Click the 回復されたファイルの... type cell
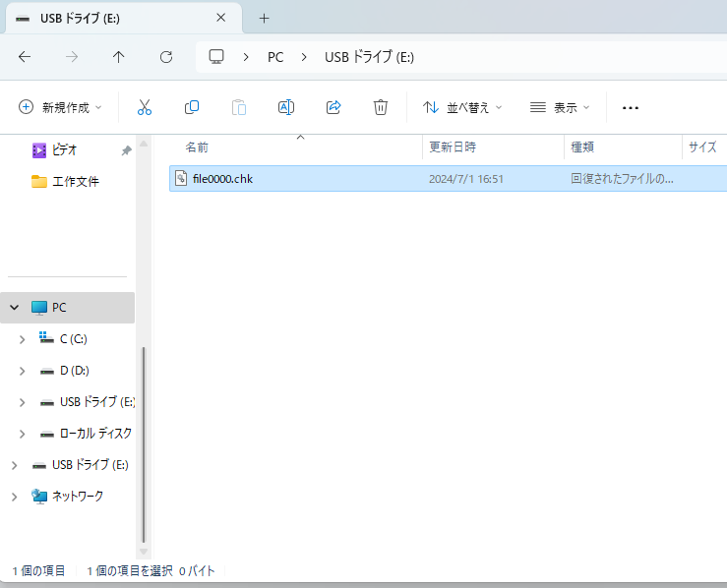 coord(622,179)
